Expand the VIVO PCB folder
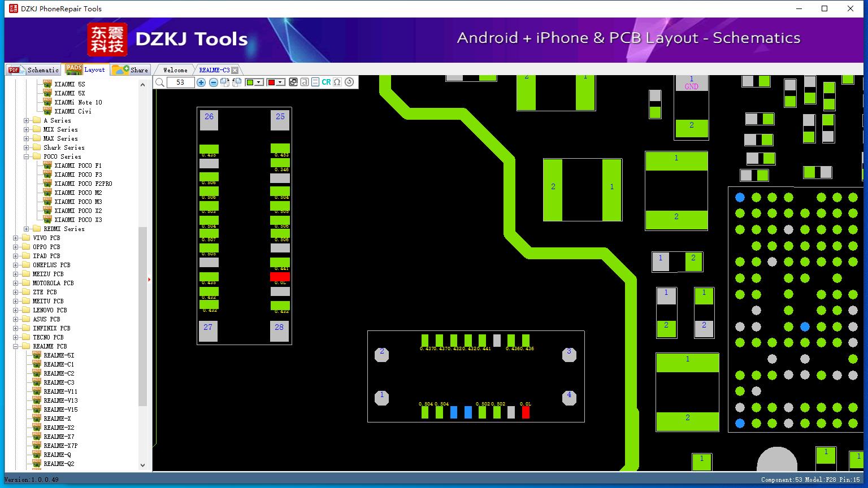Screen dimensions: 868x488 (x=16, y=238)
